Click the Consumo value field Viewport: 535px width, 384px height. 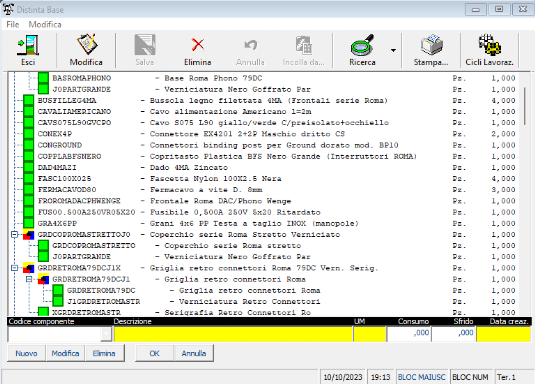click(409, 334)
